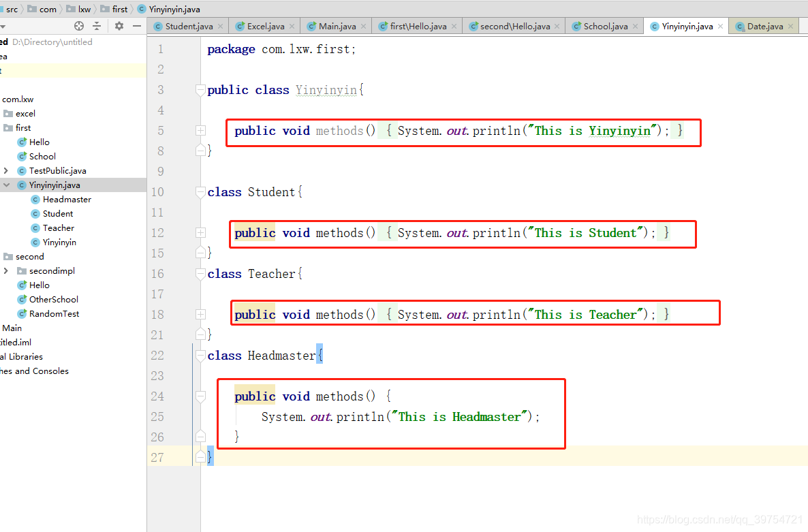
Task: Open the School class file icon under first
Action: point(23,156)
